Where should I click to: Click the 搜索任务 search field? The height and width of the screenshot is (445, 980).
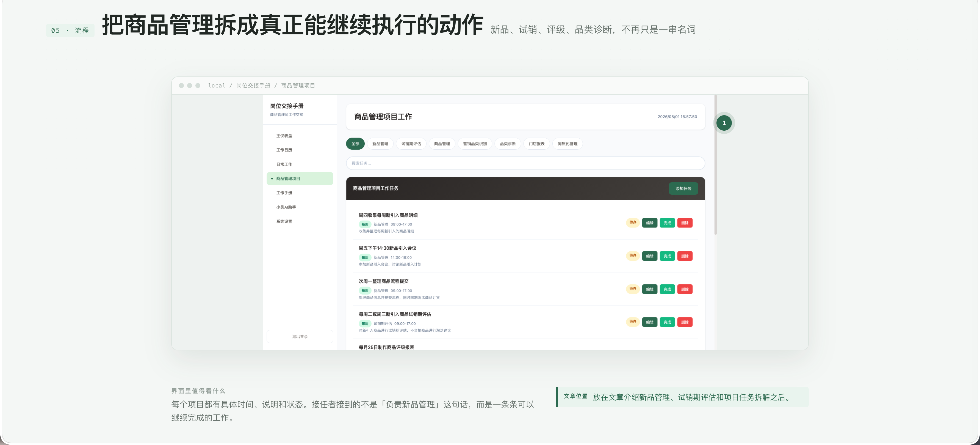point(525,163)
